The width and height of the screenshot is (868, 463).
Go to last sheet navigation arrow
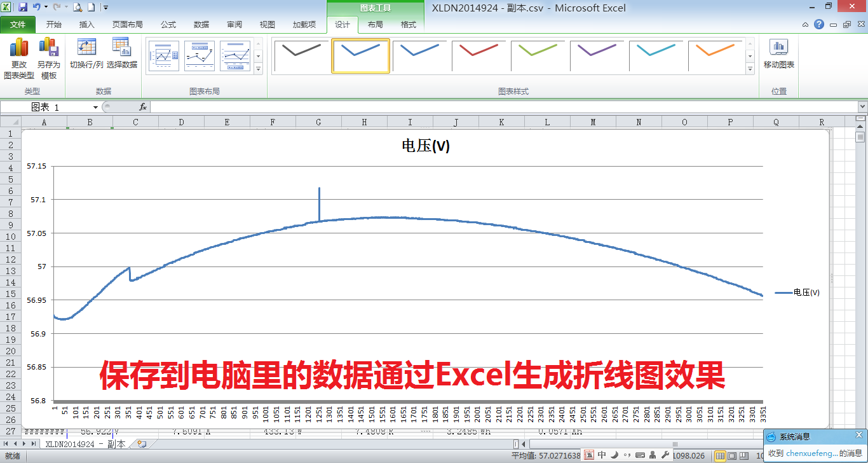pyautogui.click(x=34, y=444)
